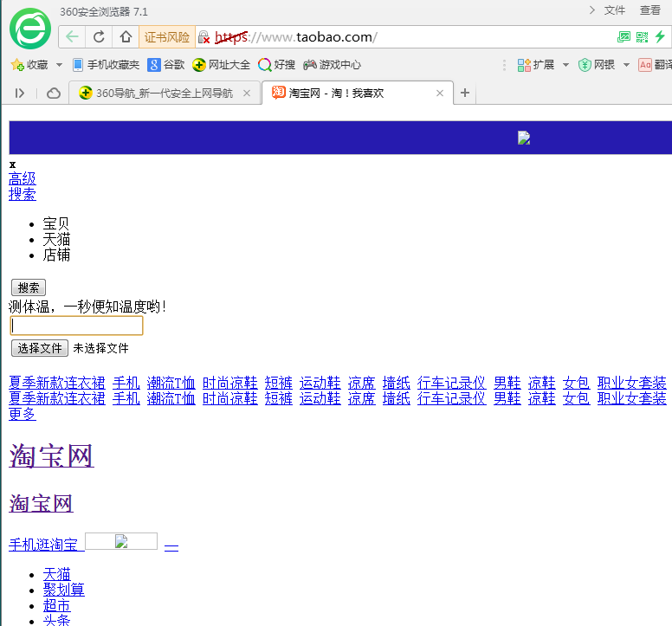Click the 证书风险 certificate warning
672x626 pixels.
(x=167, y=37)
